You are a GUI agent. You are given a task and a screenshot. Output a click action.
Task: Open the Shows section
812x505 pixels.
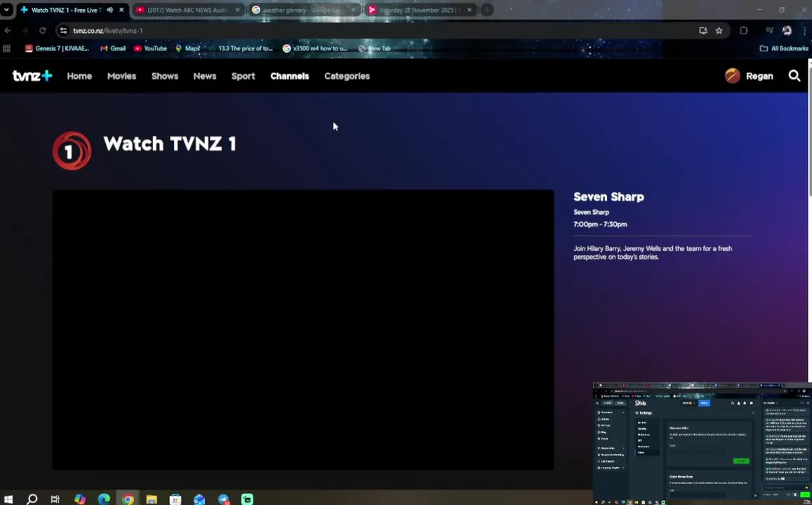click(165, 76)
